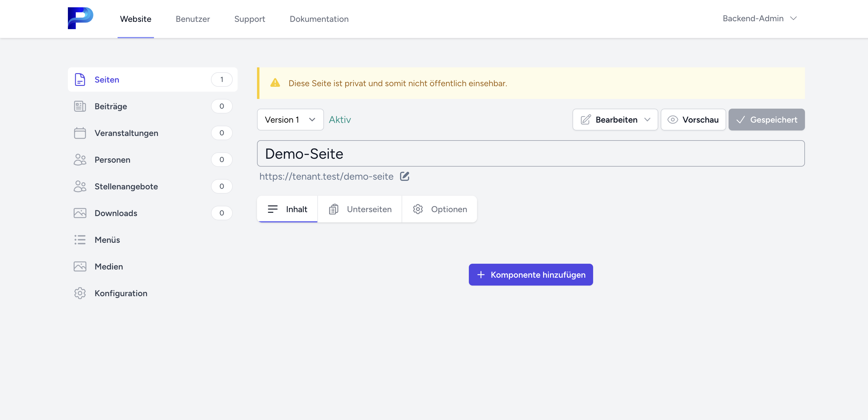
Task: Click the Downloads image icon
Action: pyautogui.click(x=80, y=213)
